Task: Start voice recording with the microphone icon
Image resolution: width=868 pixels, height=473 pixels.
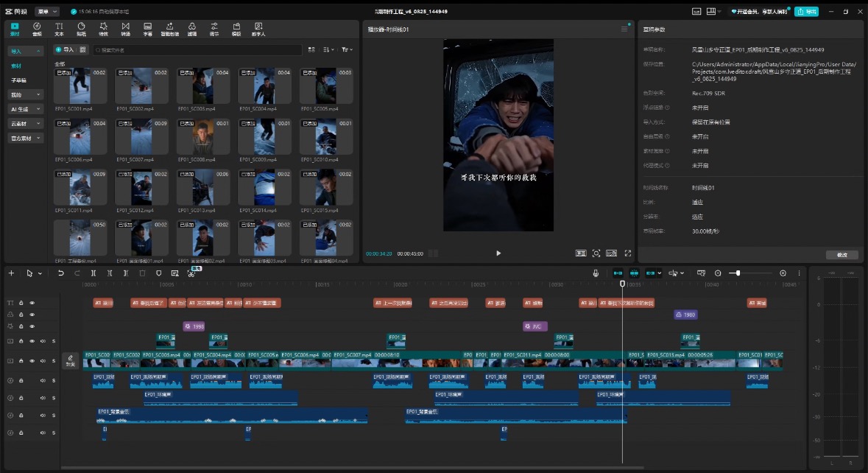Action: coord(596,273)
